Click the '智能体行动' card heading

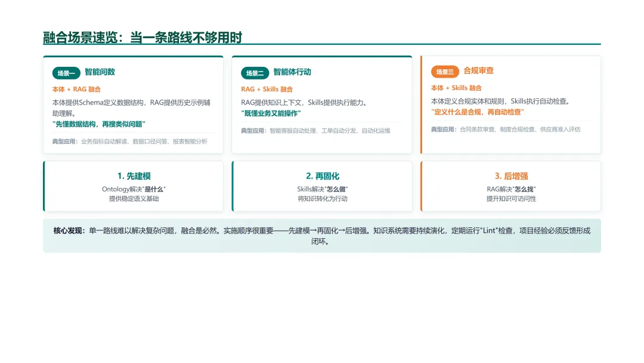click(x=292, y=72)
